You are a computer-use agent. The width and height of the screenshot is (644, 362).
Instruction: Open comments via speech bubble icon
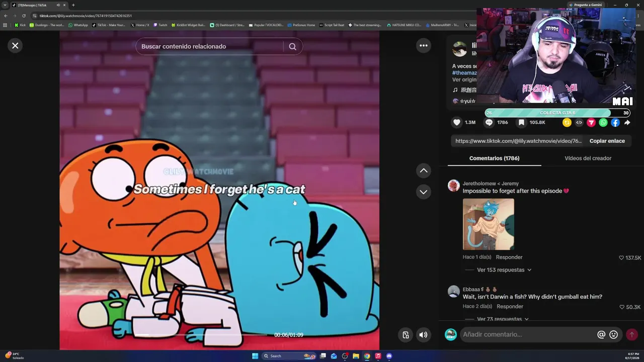(x=489, y=122)
